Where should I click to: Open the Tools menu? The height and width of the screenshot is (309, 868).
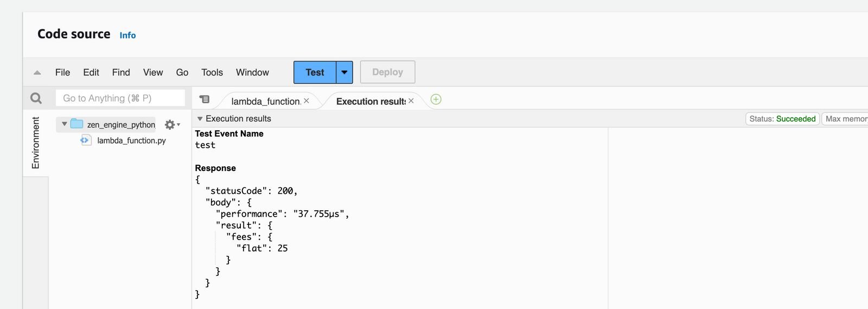point(212,72)
